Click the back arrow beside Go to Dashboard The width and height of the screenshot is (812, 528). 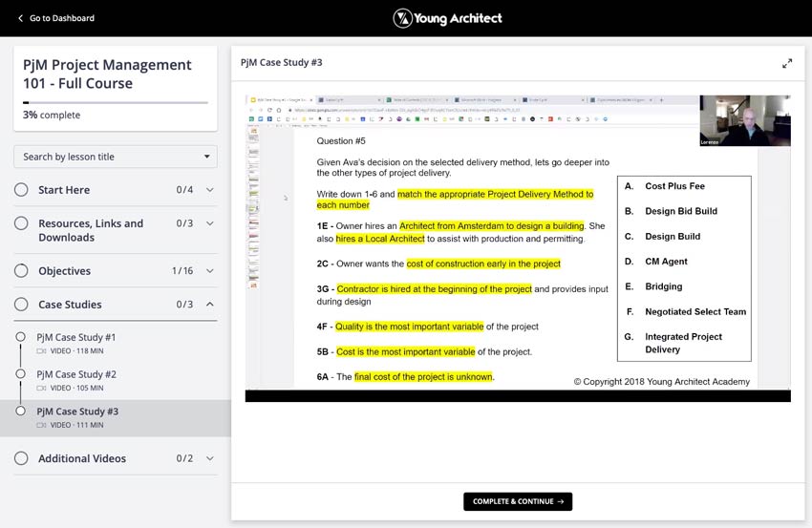click(x=20, y=18)
